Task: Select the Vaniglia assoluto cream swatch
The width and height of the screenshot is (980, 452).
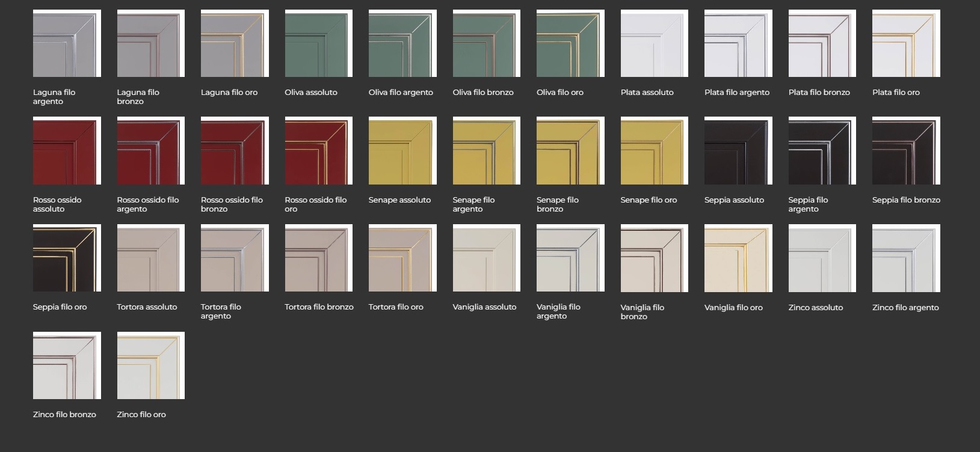Action: pyautogui.click(x=487, y=258)
